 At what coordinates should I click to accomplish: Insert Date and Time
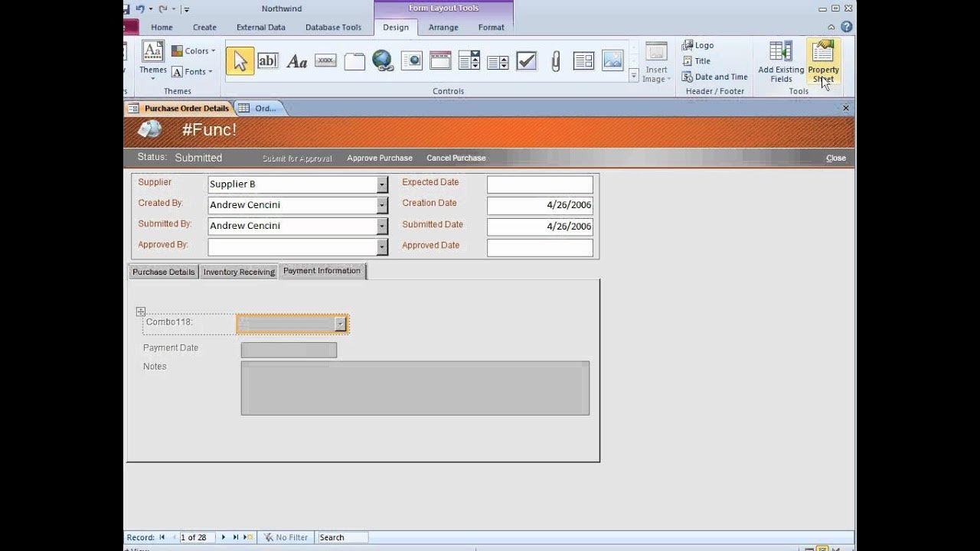[x=714, y=77]
